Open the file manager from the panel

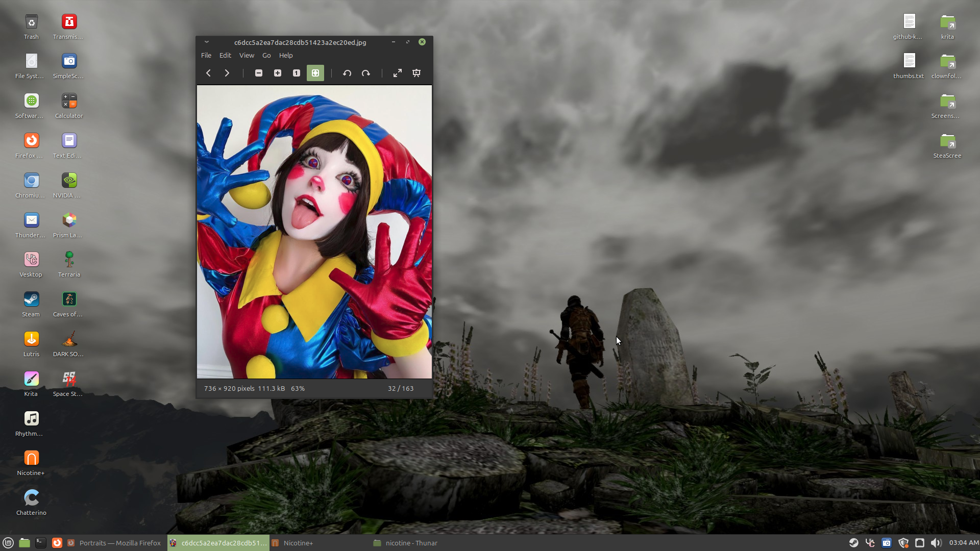(x=24, y=543)
